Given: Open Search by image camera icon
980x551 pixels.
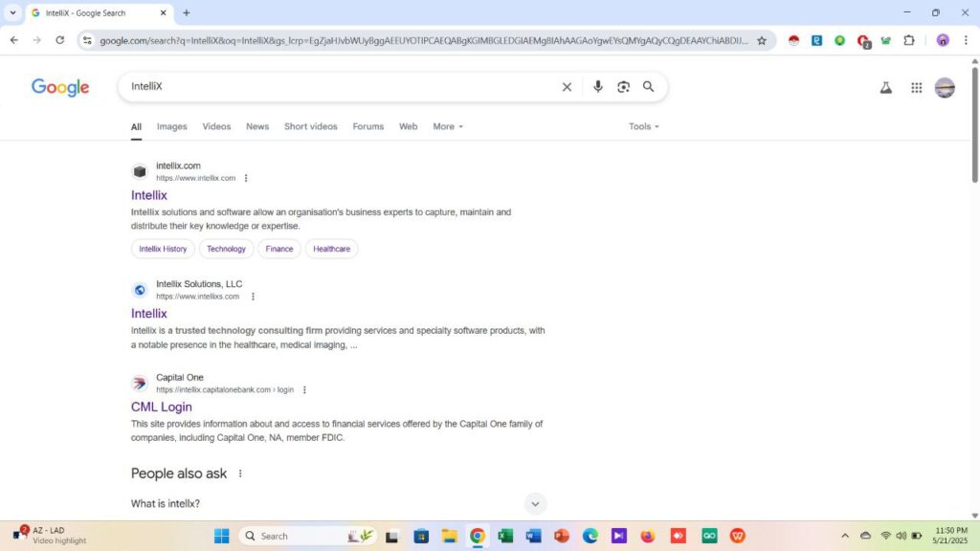Looking at the screenshot, I should pyautogui.click(x=623, y=87).
